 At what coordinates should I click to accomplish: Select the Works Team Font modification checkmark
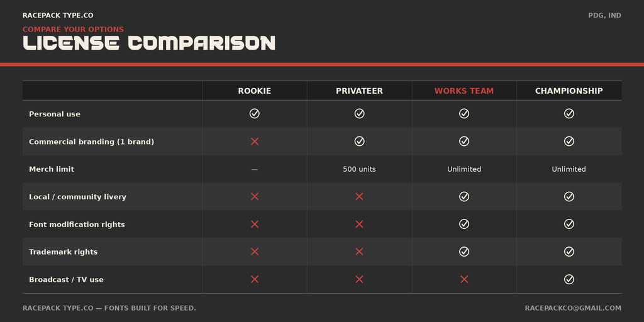pyautogui.click(x=464, y=224)
